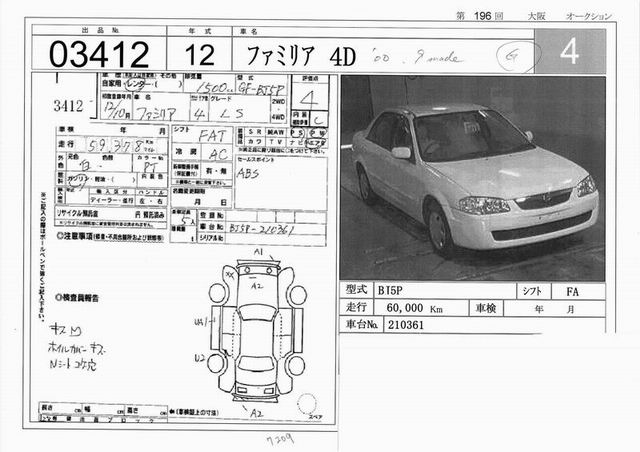Click the handwritten grade LS
This screenshot has height=452, width=640.
(231, 114)
